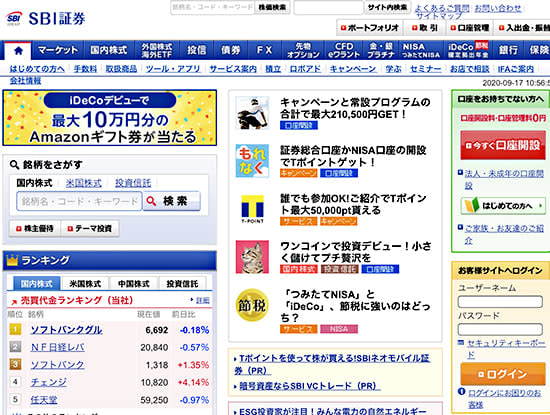Open the 株主優待 button
Viewport: 550px width, 415px height.
[35, 228]
